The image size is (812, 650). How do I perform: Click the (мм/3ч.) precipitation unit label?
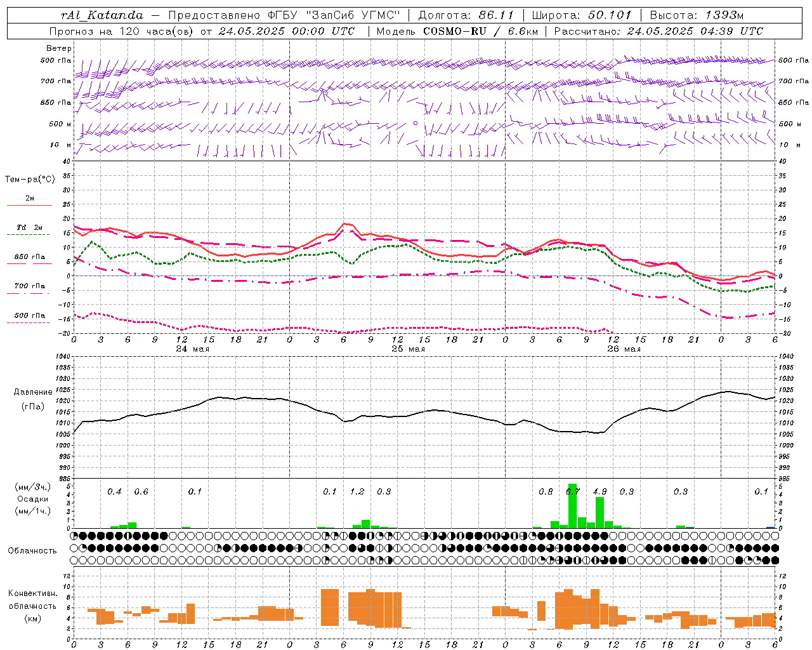(x=33, y=487)
